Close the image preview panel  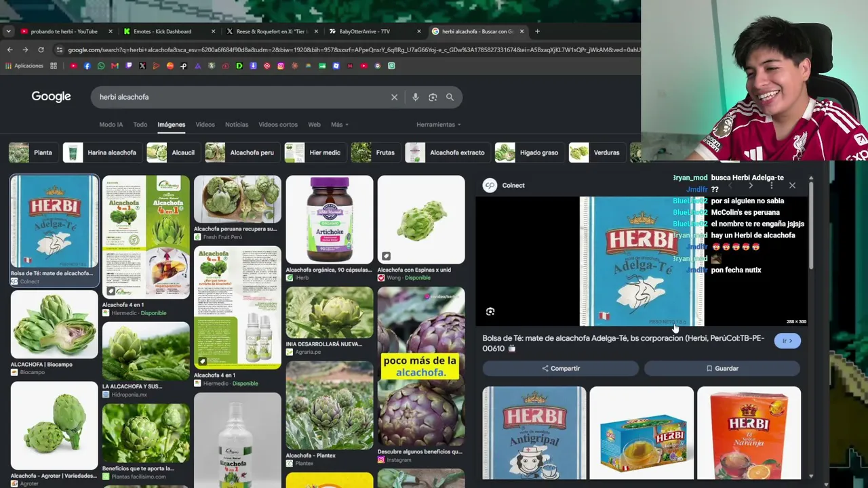(792, 185)
